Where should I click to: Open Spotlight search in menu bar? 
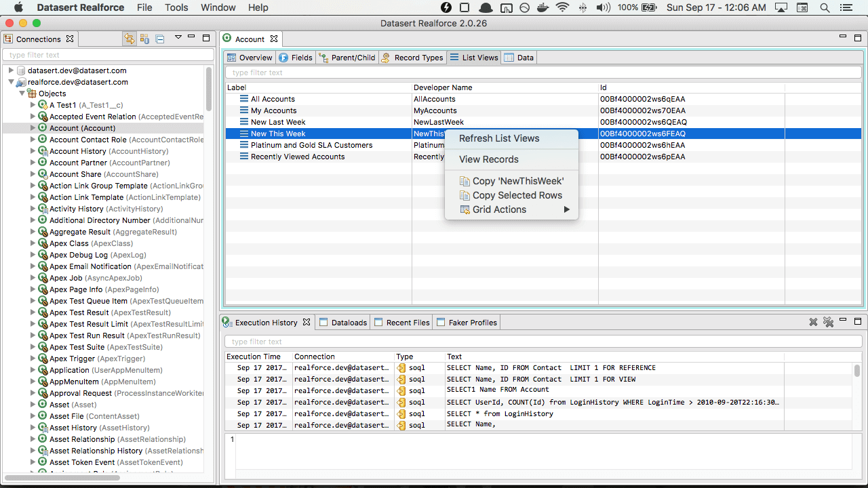pyautogui.click(x=825, y=7)
